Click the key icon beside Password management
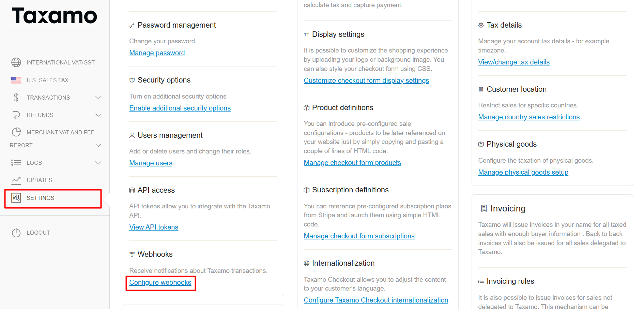644x309 pixels. [x=132, y=26]
